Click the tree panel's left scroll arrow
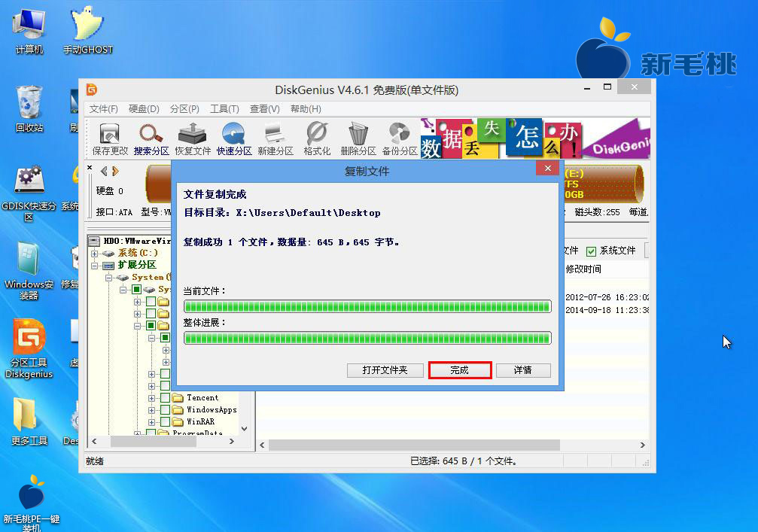Viewport: 758px width, 532px height. [x=94, y=441]
